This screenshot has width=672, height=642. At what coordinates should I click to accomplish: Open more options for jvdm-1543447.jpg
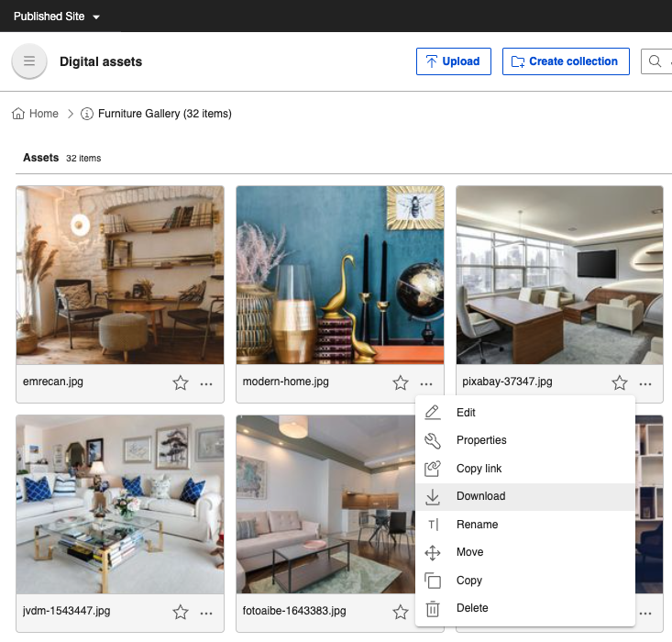click(x=206, y=614)
